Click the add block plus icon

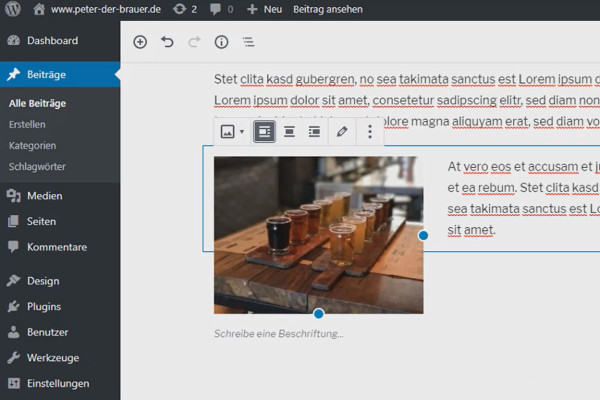pos(140,42)
